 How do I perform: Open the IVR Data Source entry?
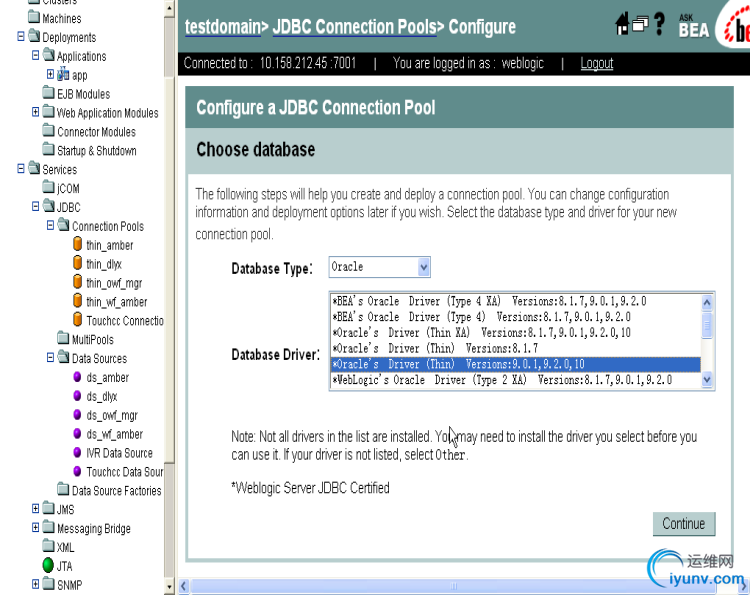coord(120,453)
